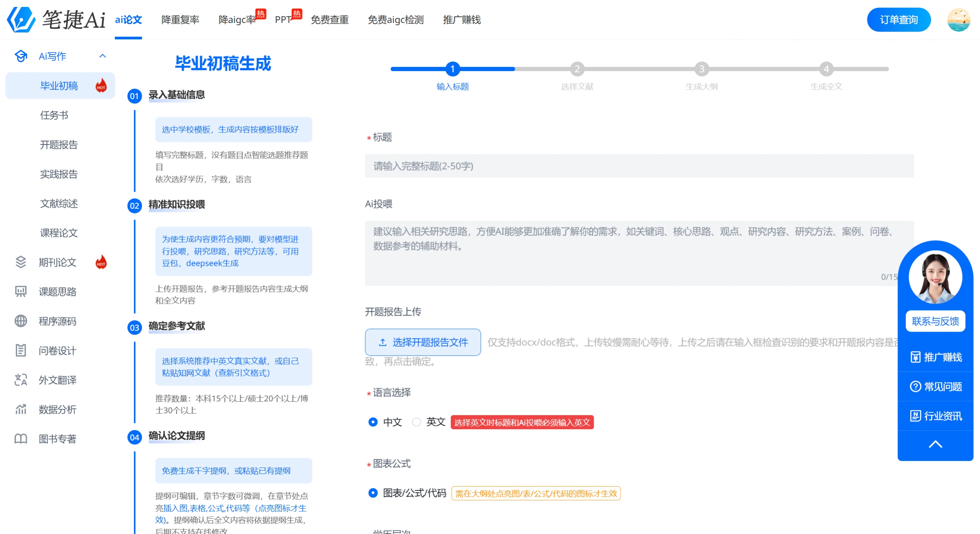Click the orange 需在大纲处点亮 notice tag
The height and width of the screenshot is (534, 980).
coord(536,493)
